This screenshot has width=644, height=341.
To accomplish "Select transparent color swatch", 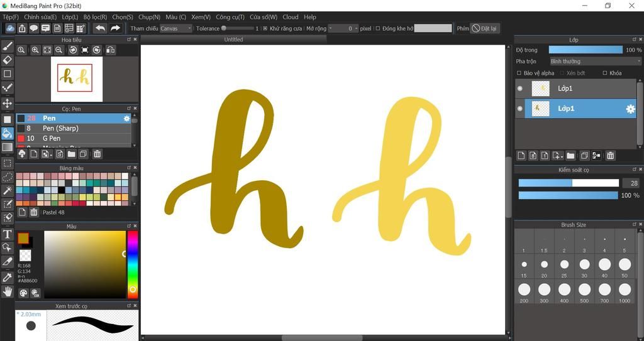I will pos(25,255).
